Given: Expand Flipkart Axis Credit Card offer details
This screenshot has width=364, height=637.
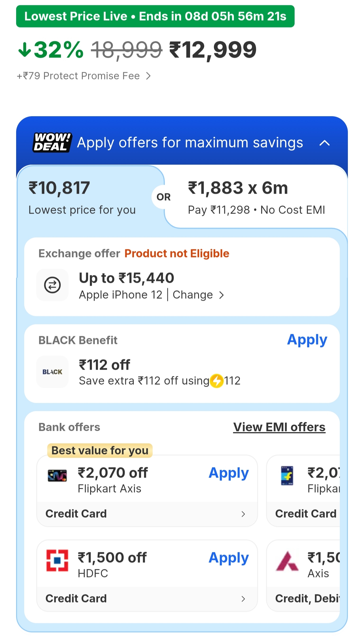Looking at the screenshot, I should (x=243, y=514).
